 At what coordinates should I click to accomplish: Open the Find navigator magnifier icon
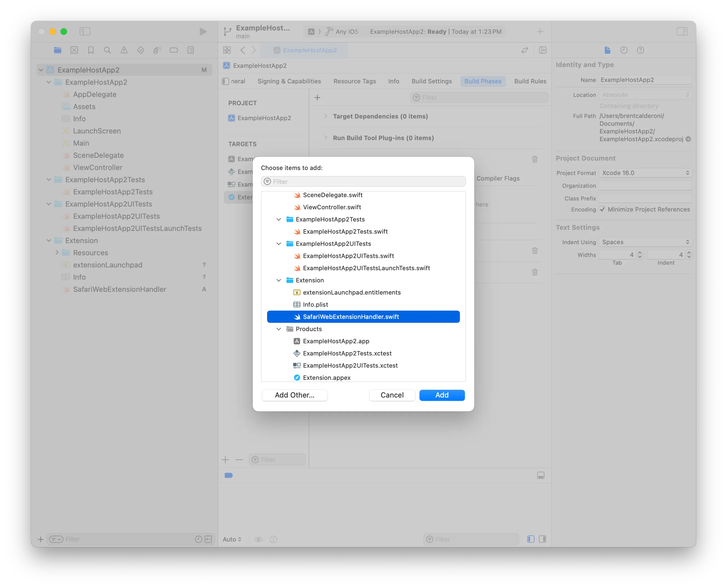pyautogui.click(x=107, y=50)
